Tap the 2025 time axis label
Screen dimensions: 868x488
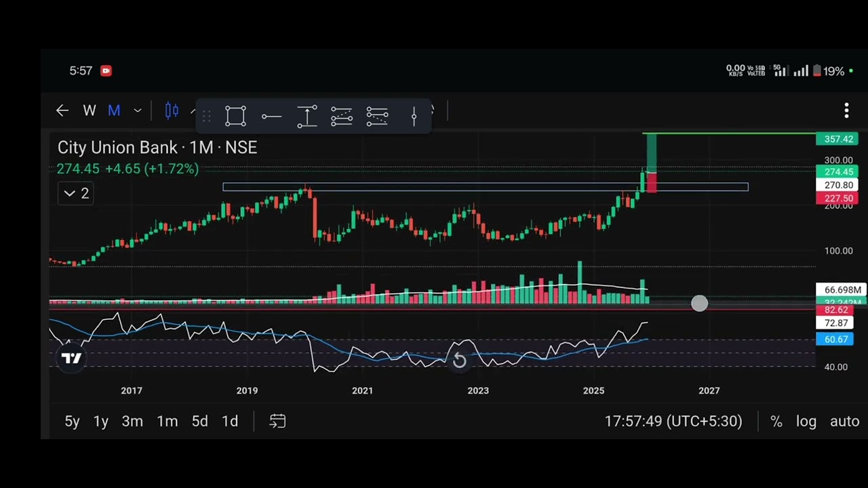click(593, 390)
